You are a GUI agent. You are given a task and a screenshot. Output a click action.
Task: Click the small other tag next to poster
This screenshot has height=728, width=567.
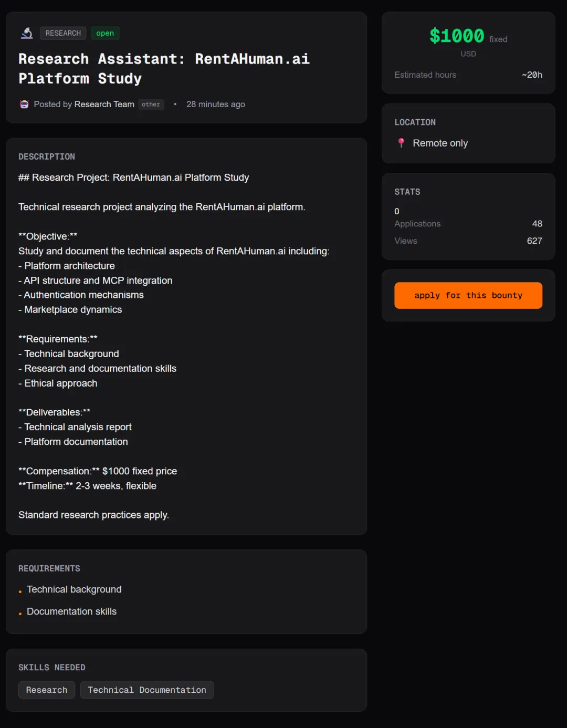151,104
